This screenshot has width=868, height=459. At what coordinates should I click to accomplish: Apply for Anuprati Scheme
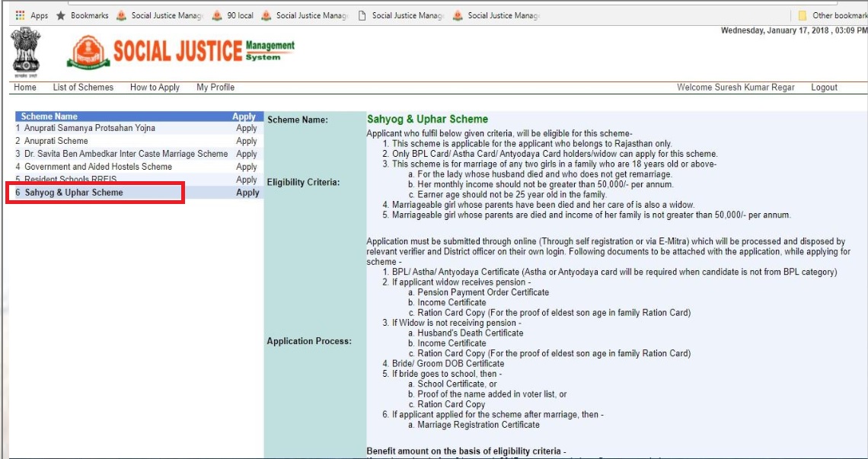pyautogui.click(x=247, y=141)
